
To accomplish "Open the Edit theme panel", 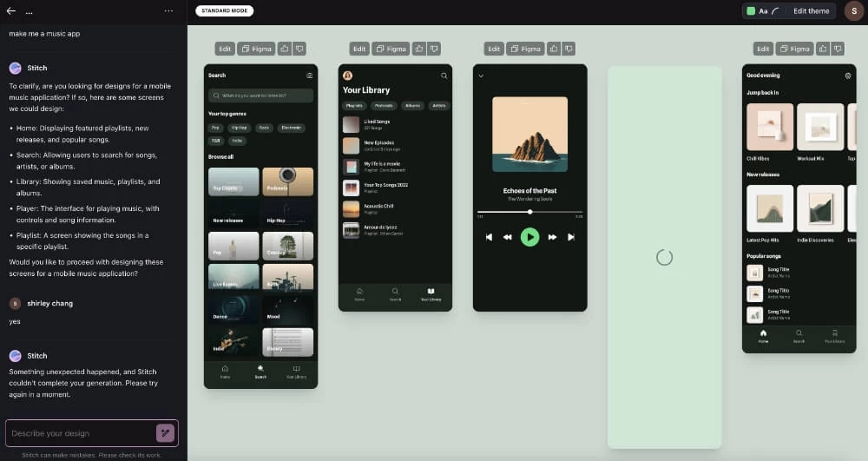I will (x=811, y=11).
